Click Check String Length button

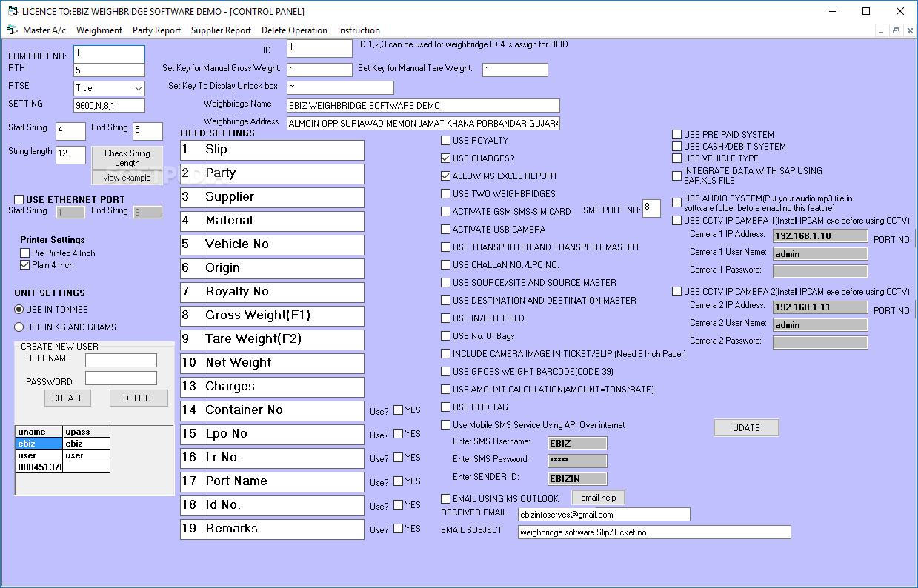pos(127,158)
